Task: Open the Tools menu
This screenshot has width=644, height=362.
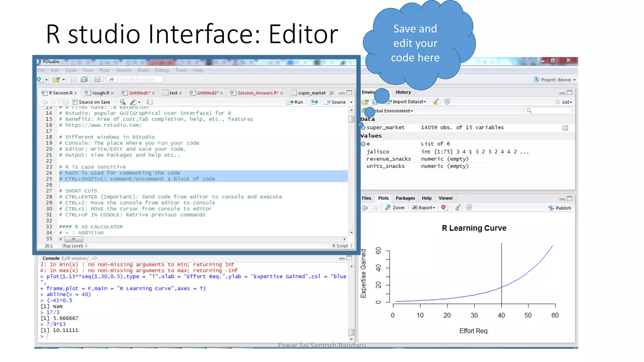Action: 181,70
